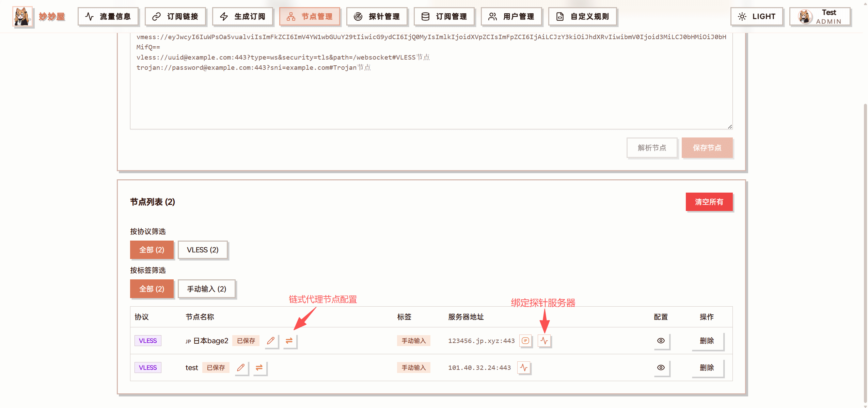Open the Test ADMIN user menu
The width and height of the screenshot is (868, 408).
coord(820,16)
